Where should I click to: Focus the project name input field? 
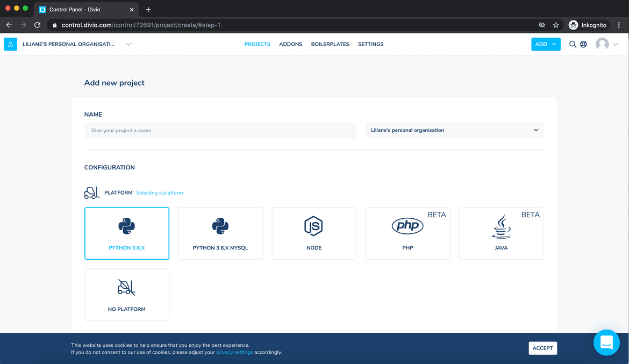click(220, 131)
